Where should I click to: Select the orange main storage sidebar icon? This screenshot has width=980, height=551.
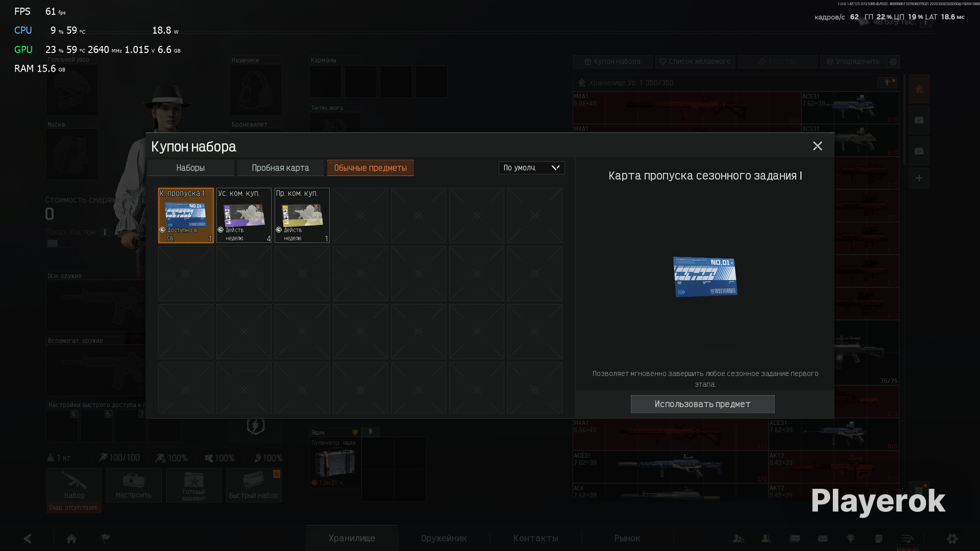point(919,89)
